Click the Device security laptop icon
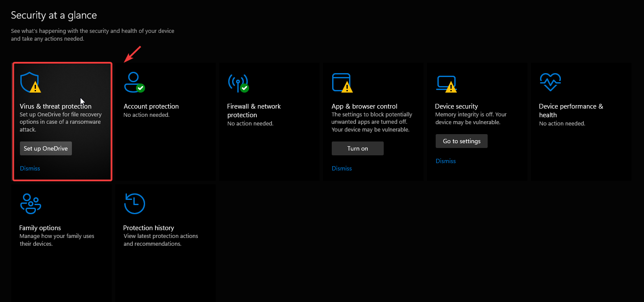The height and width of the screenshot is (302, 644). click(x=446, y=82)
